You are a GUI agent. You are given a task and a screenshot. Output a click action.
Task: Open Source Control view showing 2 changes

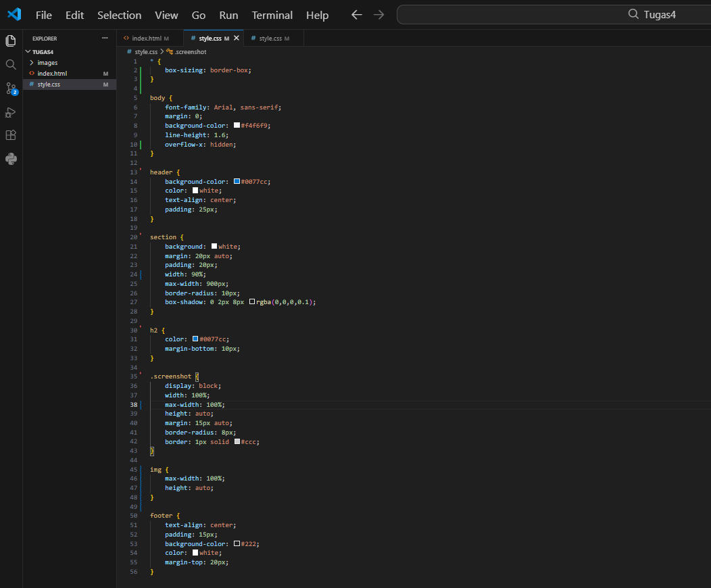10,89
